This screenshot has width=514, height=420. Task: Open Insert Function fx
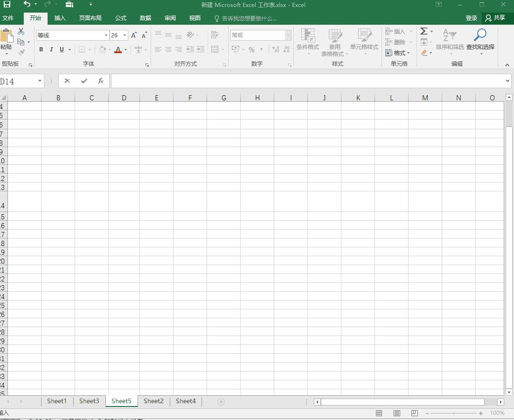[x=101, y=81]
